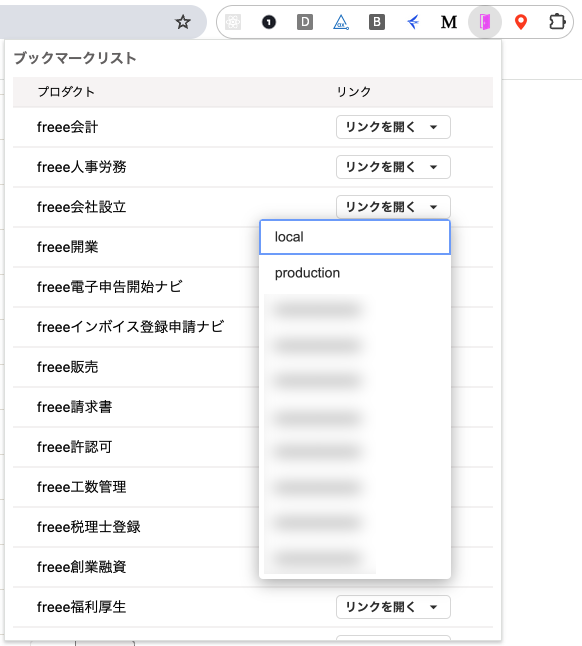Click the freee請求書 product name

75,407
